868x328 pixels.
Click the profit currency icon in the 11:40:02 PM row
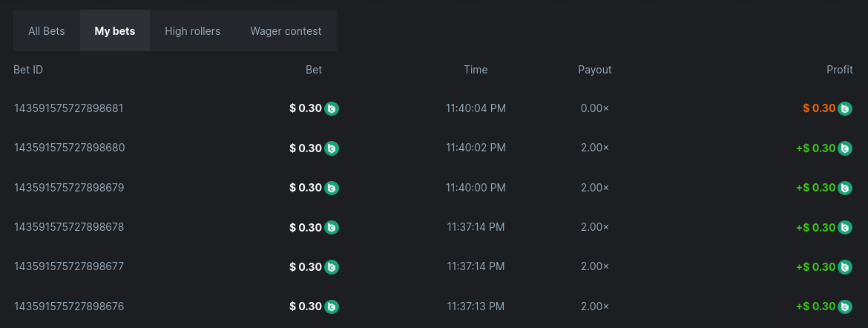[845, 148]
